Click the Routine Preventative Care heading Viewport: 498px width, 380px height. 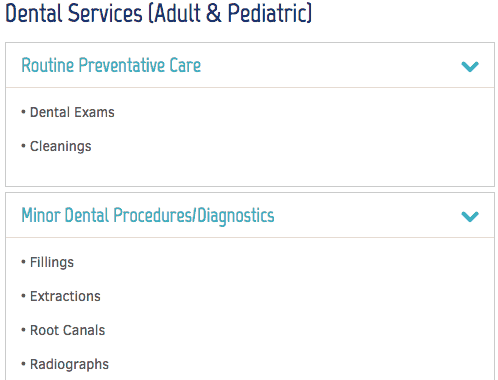tap(111, 65)
